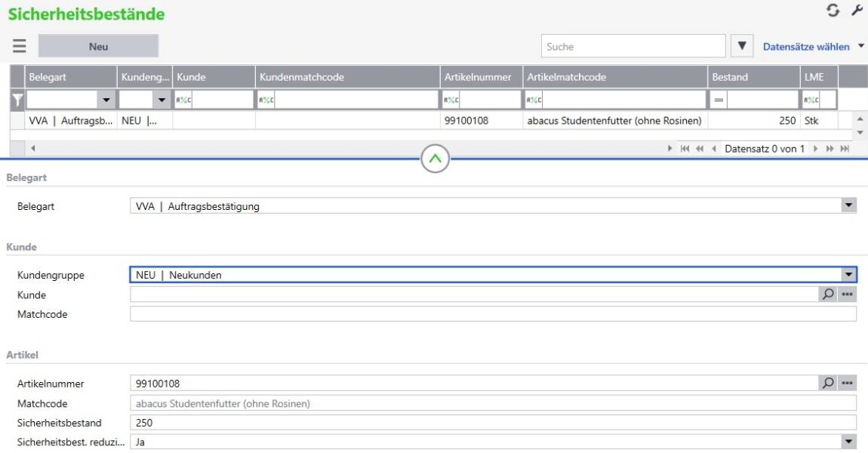Viewport: 868px width, 453px height.
Task: Open the hamburger menu beside Neu
Action: [x=20, y=46]
